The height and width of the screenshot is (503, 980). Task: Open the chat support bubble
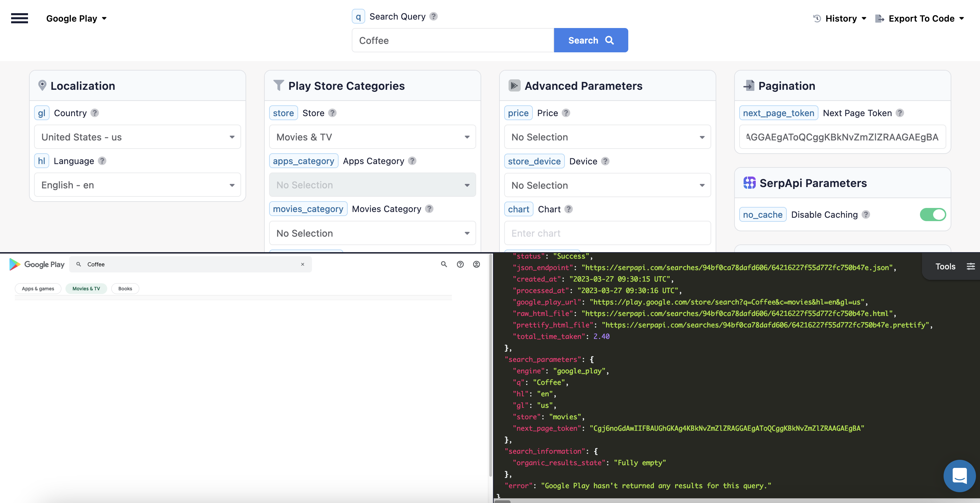[x=959, y=476]
